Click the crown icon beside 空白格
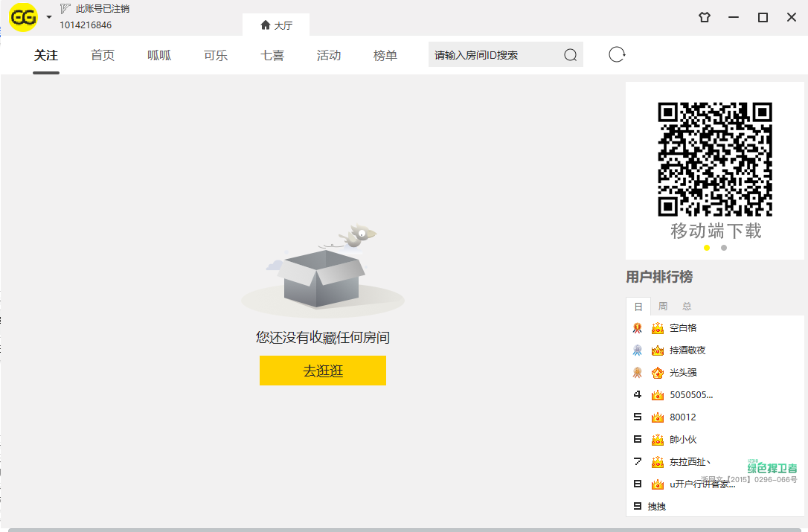808x532 pixels. tap(658, 328)
